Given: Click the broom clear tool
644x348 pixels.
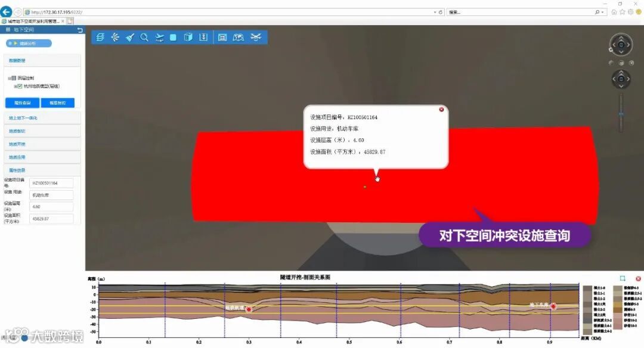Looking at the screenshot, I should coord(130,38).
